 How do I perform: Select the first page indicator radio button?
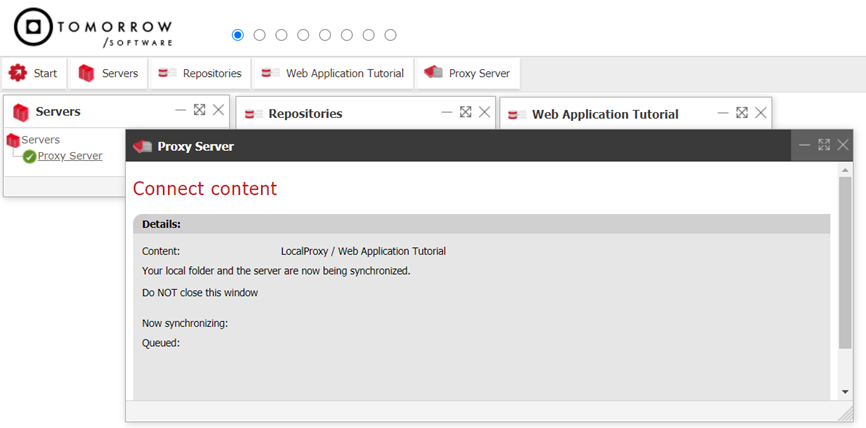click(238, 35)
